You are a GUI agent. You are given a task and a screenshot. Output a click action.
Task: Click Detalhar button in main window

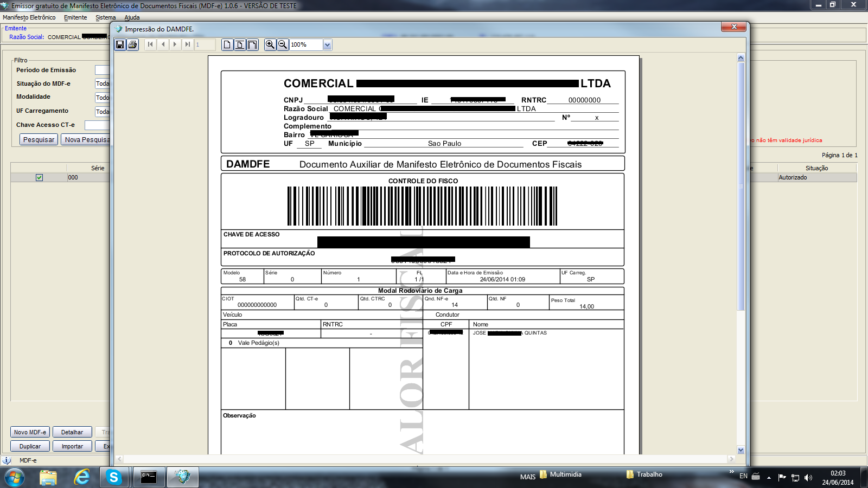[72, 432]
